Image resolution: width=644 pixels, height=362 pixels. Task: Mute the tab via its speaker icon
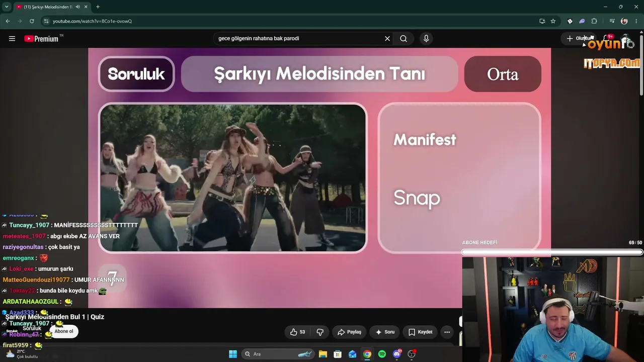pyautogui.click(x=77, y=7)
